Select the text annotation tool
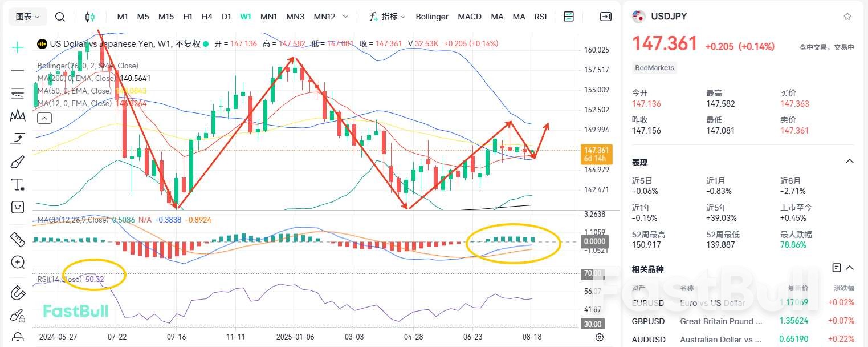Screen dimensions: 868x347 click(17, 183)
